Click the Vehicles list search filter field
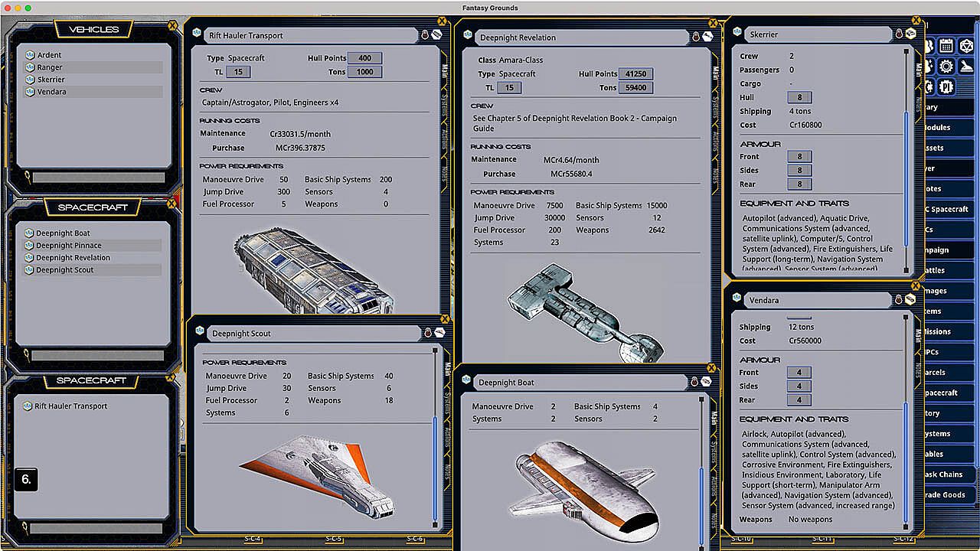Viewport: 980px width, 551px height. click(x=98, y=178)
